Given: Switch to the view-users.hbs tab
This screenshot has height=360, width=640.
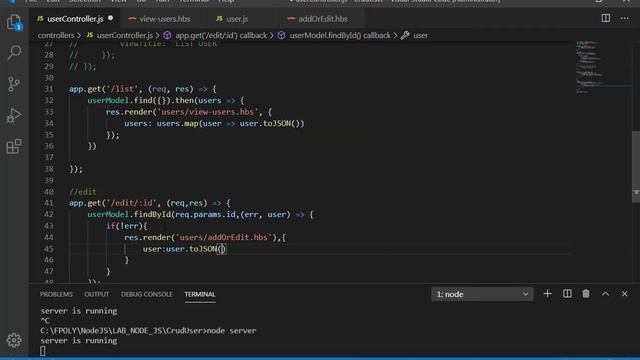Looking at the screenshot, I should (x=164, y=19).
